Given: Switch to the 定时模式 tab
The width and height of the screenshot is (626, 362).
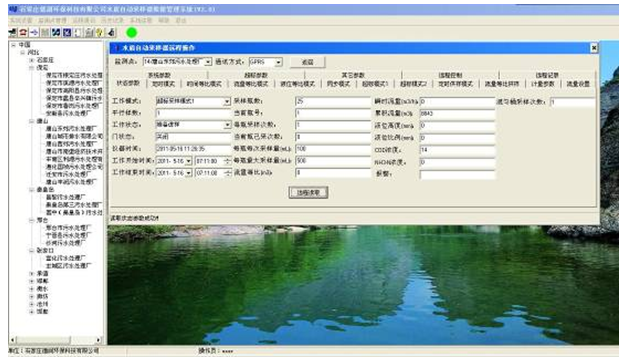Looking at the screenshot, I should pos(164,84).
